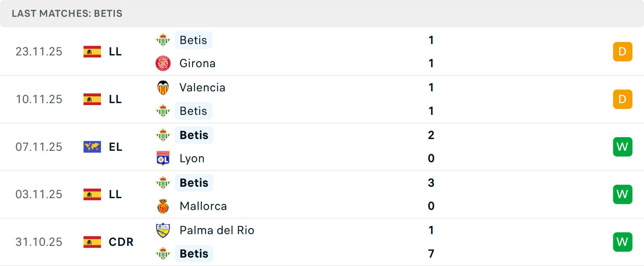Click the Betis club crest next to Girona match

pos(163,40)
